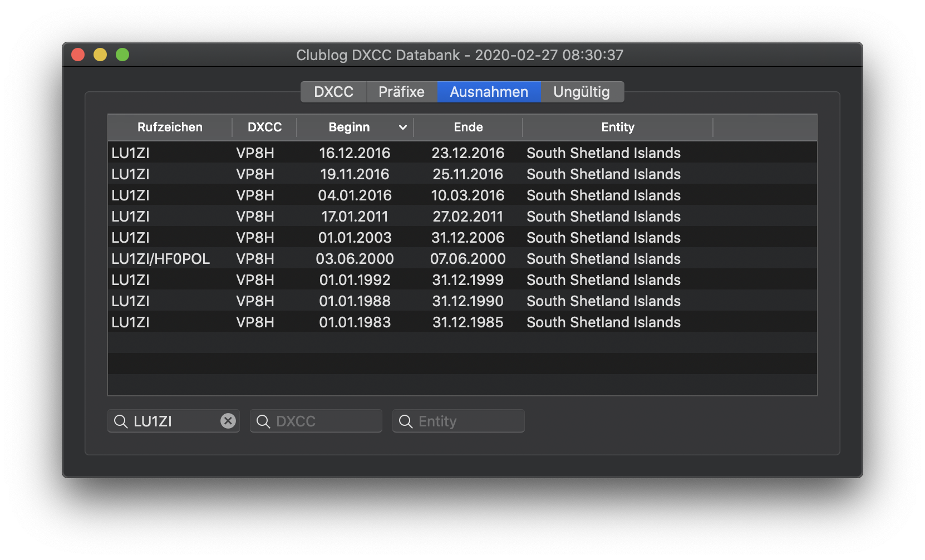Click the end date 25.11.2016
Image resolution: width=925 pixels, height=560 pixels.
point(468,174)
